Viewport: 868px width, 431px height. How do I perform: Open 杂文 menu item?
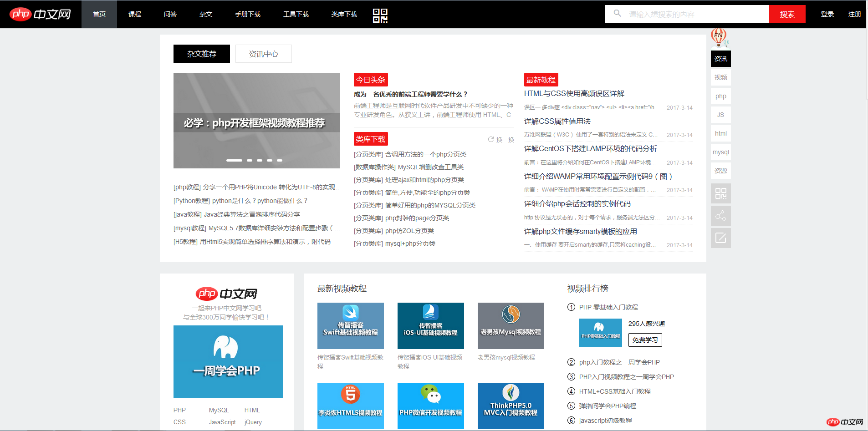[x=206, y=14]
